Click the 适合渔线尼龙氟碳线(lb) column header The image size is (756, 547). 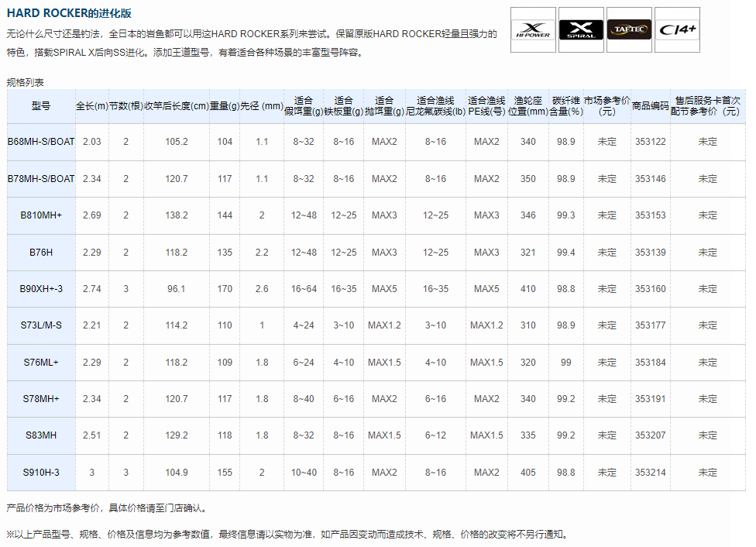click(x=435, y=106)
